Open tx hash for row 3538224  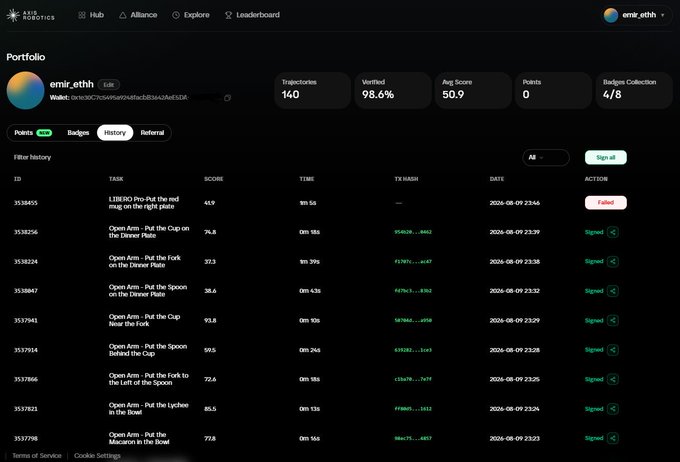click(x=413, y=262)
